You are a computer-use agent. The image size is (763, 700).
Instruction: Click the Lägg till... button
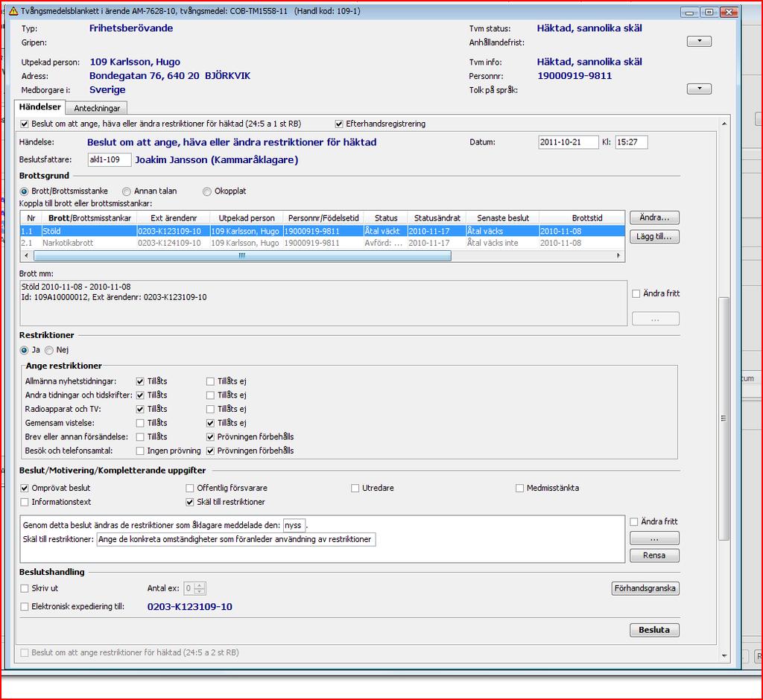click(x=654, y=236)
